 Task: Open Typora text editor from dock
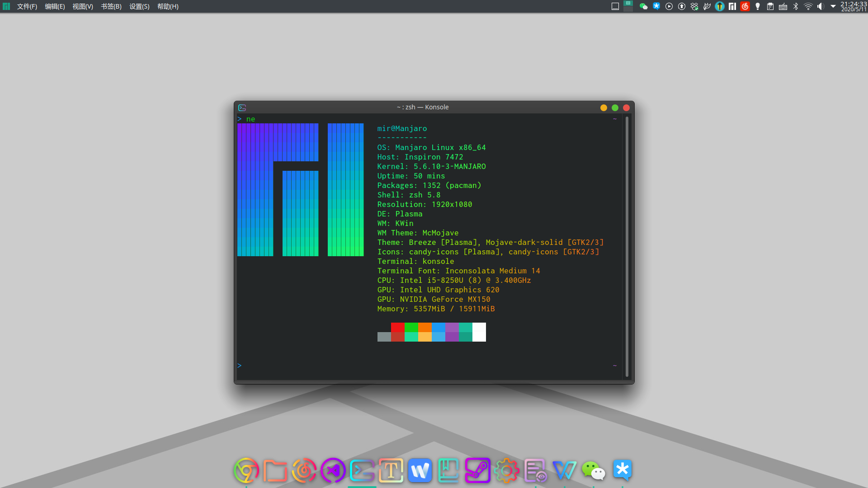391,470
